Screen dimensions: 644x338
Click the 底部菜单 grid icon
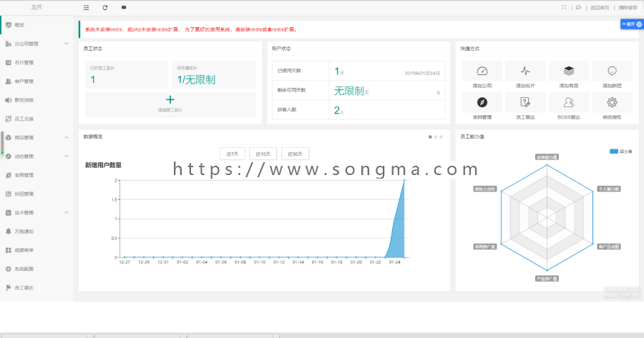coord(8,250)
